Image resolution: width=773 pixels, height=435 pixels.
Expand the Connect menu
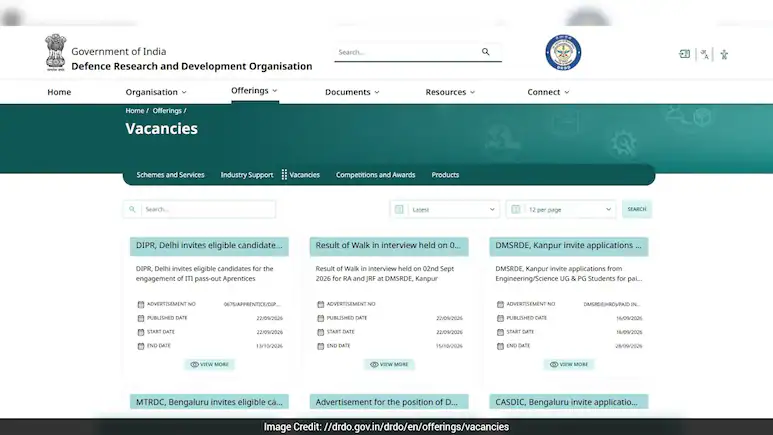tap(548, 92)
